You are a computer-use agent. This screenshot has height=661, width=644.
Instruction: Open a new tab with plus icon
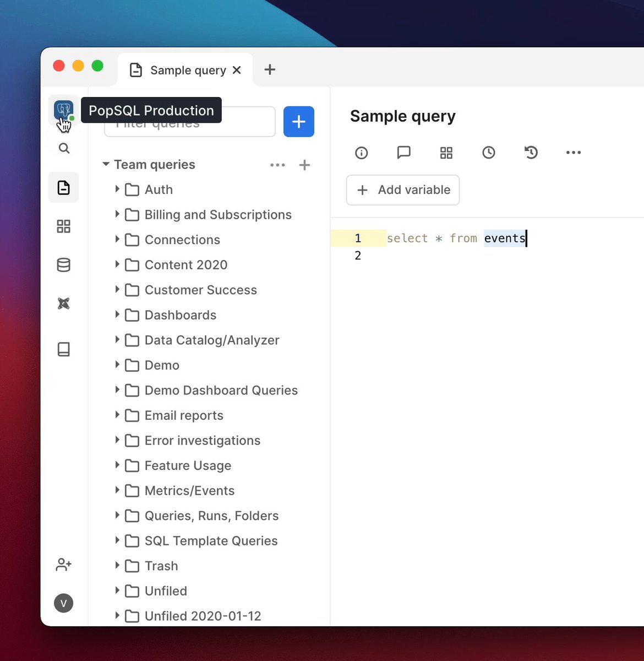pyautogui.click(x=270, y=70)
